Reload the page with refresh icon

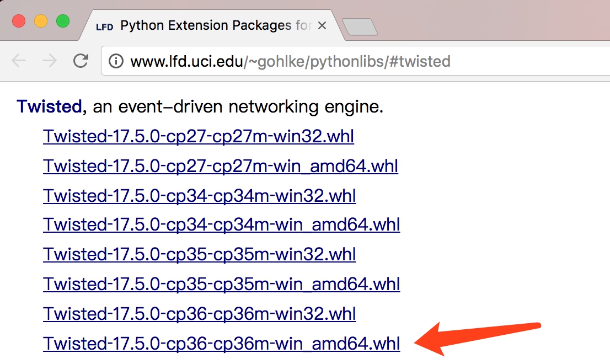81,61
